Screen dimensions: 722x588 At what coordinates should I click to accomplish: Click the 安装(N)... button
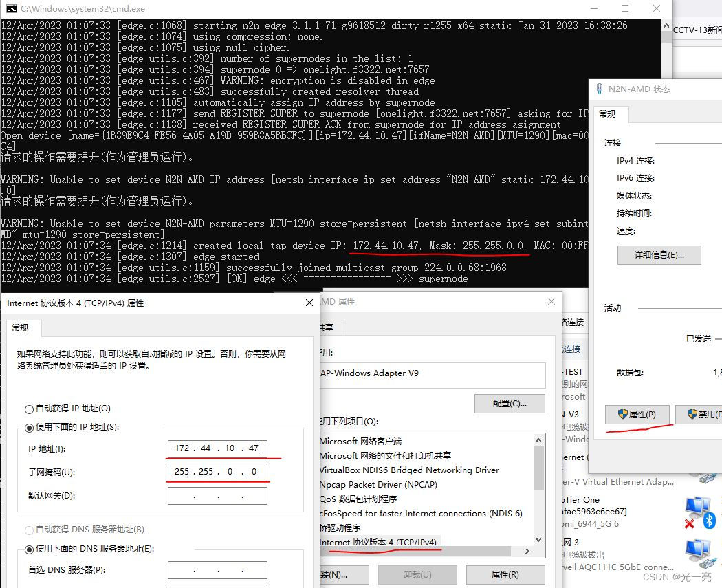tap(344, 575)
